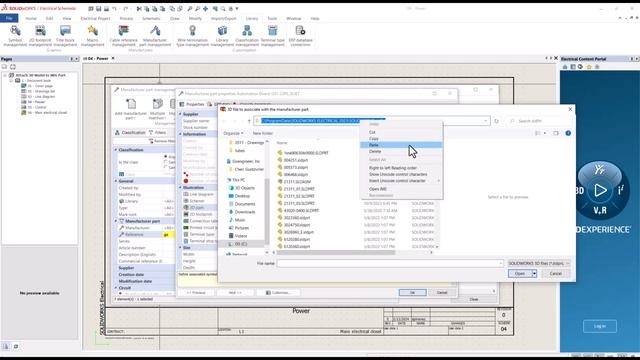Select the second radio button in Classification
The height and width of the screenshot is (360, 640).
click(165, 162)
